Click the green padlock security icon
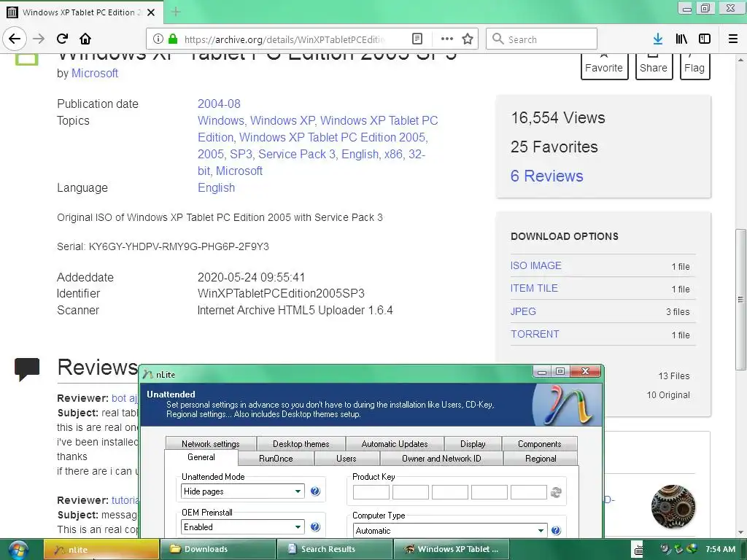Viewport: 747px width, 560px height. (x=173, y=39)
